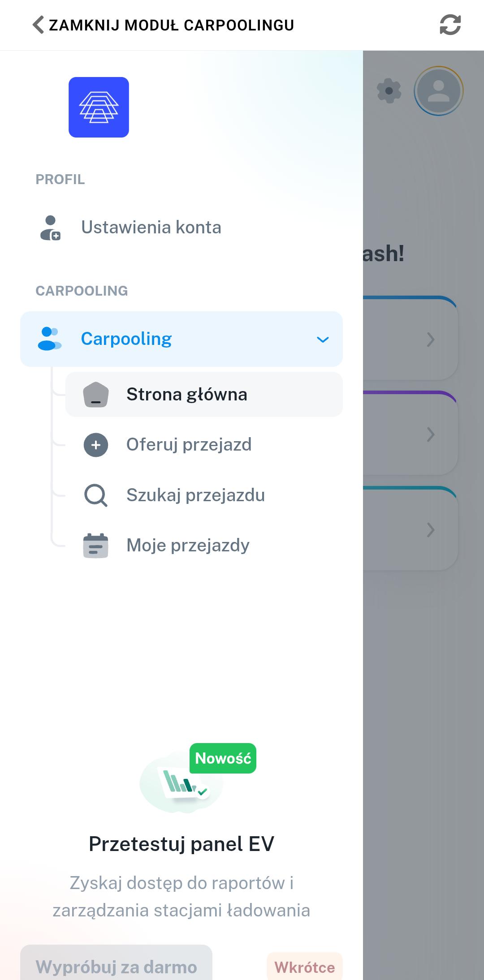484x980 pixels.
Task: Select Moje przejazdy menu item
Action: [188, 546]
